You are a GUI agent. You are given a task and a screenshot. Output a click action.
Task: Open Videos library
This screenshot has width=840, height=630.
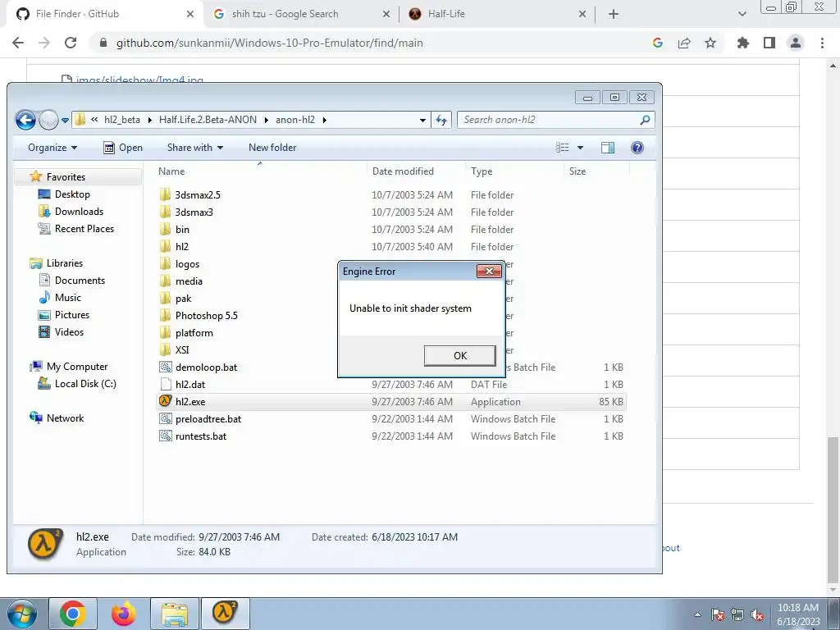(x=69, y=331)
